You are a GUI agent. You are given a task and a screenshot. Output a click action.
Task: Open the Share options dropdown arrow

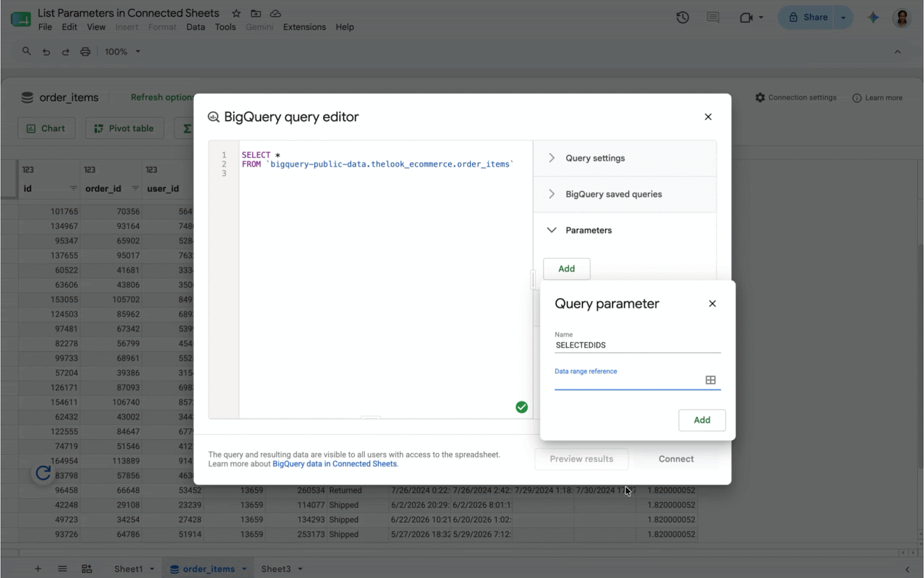coord(843,17)
